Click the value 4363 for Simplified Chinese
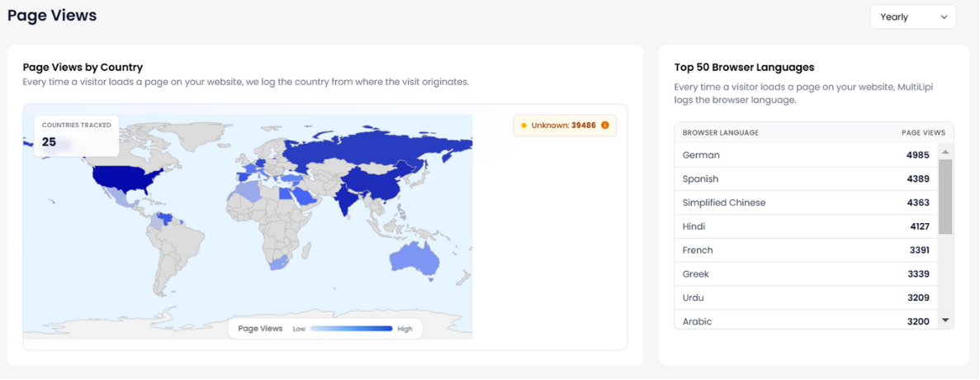The width and height of the screenshot is (980, 380). (918, 202)
